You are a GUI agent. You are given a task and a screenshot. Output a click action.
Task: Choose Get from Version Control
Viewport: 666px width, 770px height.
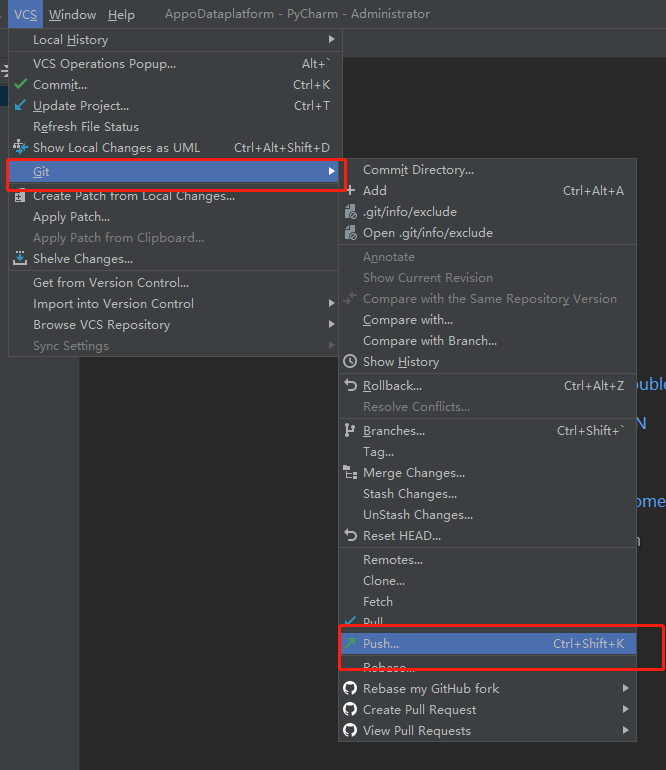point(175,283)
